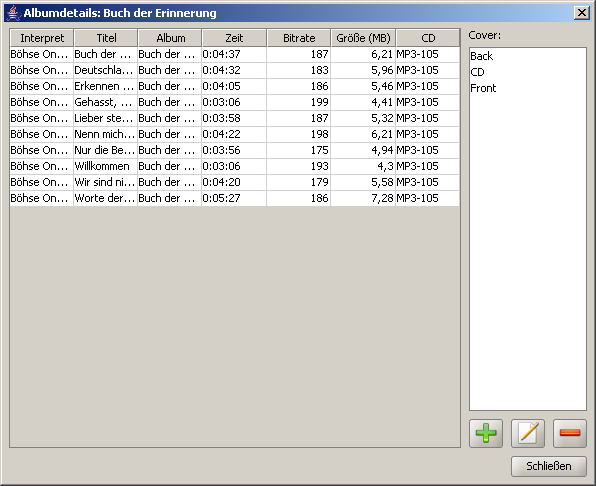Click the red minus remove cover button
The width and height of the screenshot is (596, 486).
click(570, 434)
